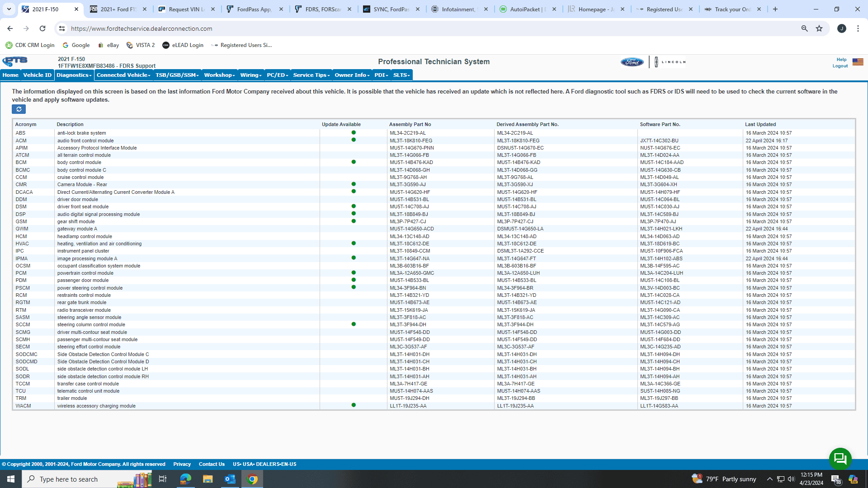
Task: Click the browser address bar URL
Action: 142,28
